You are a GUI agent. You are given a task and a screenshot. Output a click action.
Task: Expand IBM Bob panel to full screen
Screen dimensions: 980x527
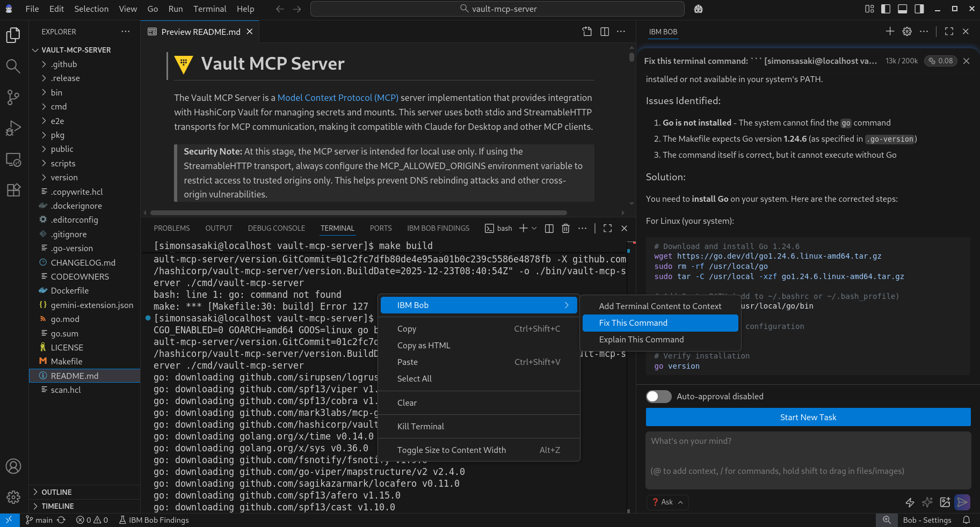coord(949,32)
